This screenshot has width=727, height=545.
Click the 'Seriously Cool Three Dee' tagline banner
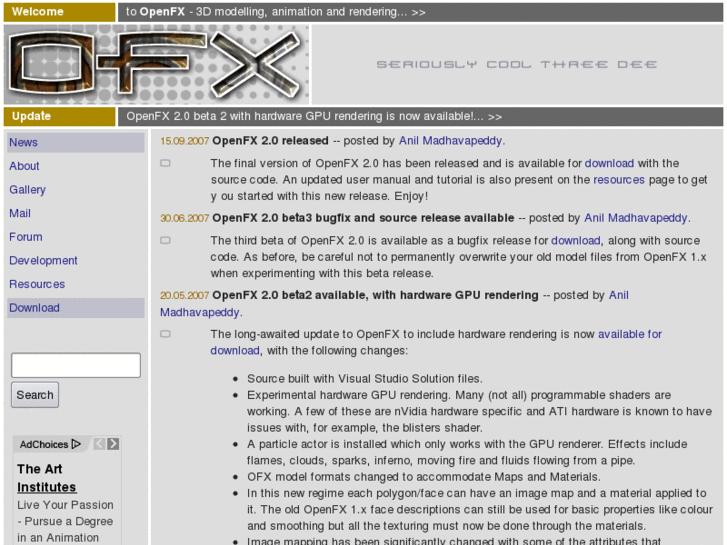pyautogui.click(x=517, y=64)
